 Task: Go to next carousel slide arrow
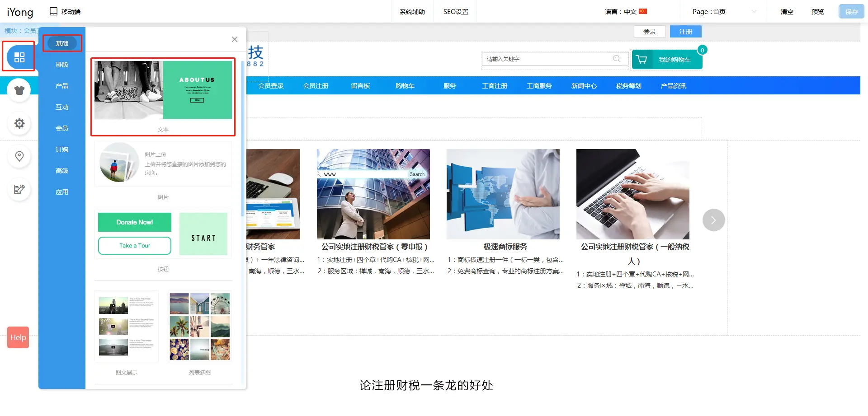click(713, 220)
